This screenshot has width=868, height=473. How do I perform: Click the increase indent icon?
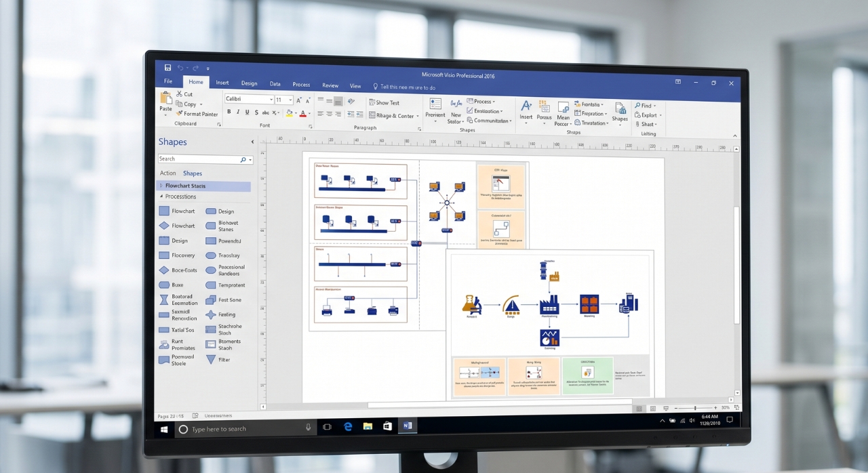[x=359, y=114]
